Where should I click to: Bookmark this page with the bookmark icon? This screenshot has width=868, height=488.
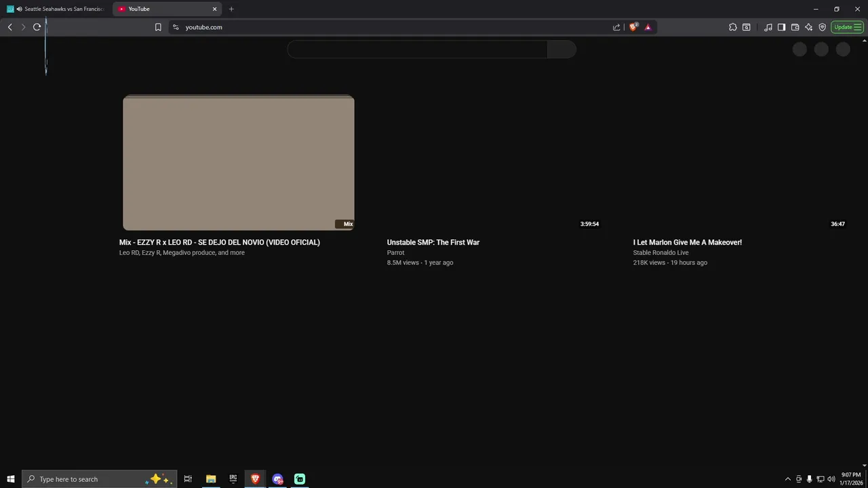(158, 27)
